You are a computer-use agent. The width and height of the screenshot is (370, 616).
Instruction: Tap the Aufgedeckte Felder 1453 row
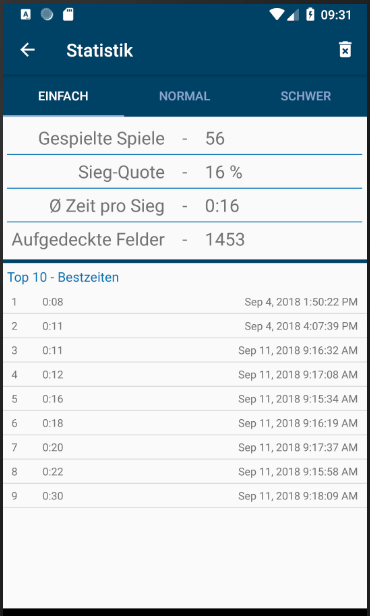point(185,240)
